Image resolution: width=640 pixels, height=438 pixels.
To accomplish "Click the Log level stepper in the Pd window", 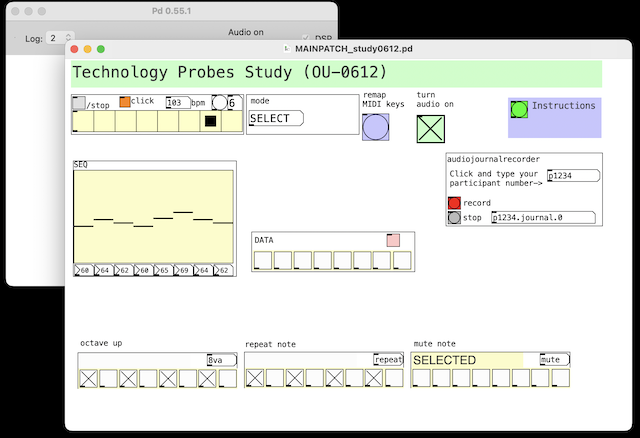I will tap(68, 38).
